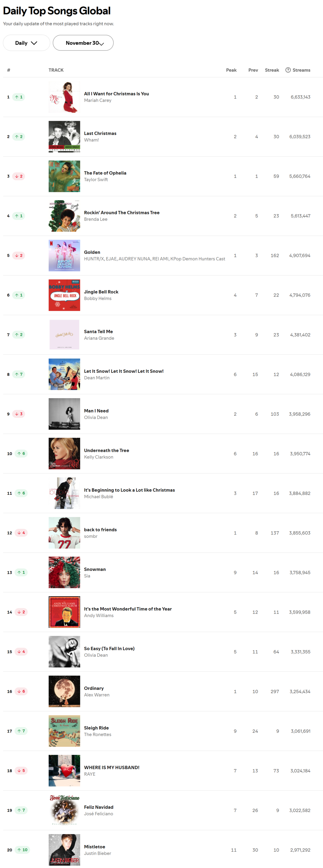Open the sombr artist link
This screenshot has height=868, width=323.
click(x=91, y=536)
